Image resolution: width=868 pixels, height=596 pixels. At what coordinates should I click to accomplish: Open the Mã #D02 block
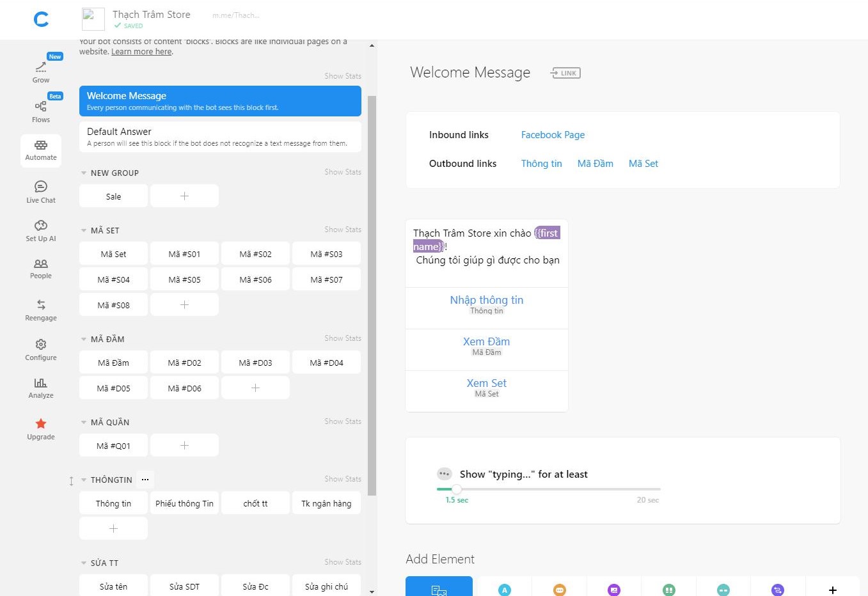pos(184,362)
